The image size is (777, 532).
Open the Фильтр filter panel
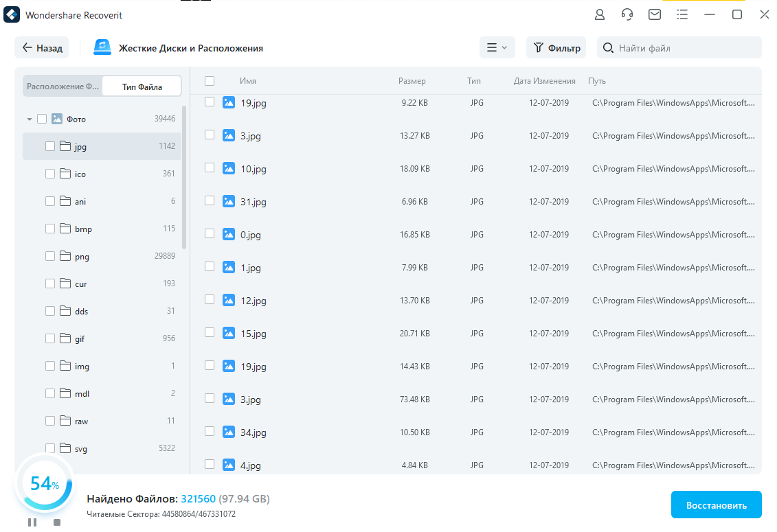click(556, 47)
